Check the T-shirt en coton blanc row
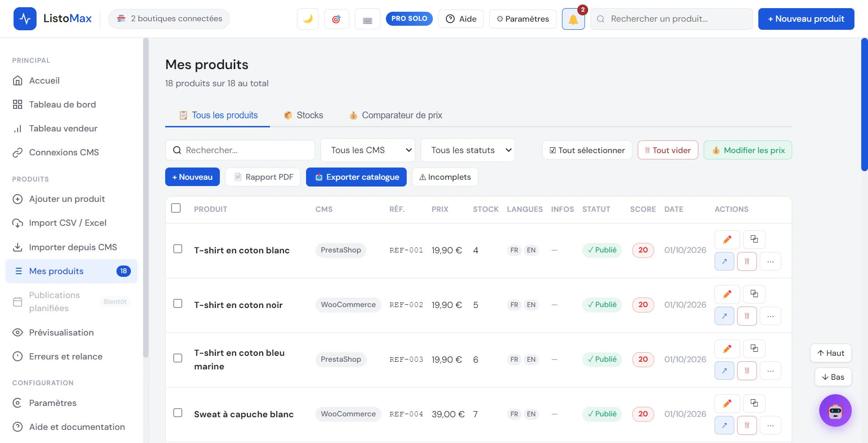Viewport: 868px width, 443px height. point(178,249)
